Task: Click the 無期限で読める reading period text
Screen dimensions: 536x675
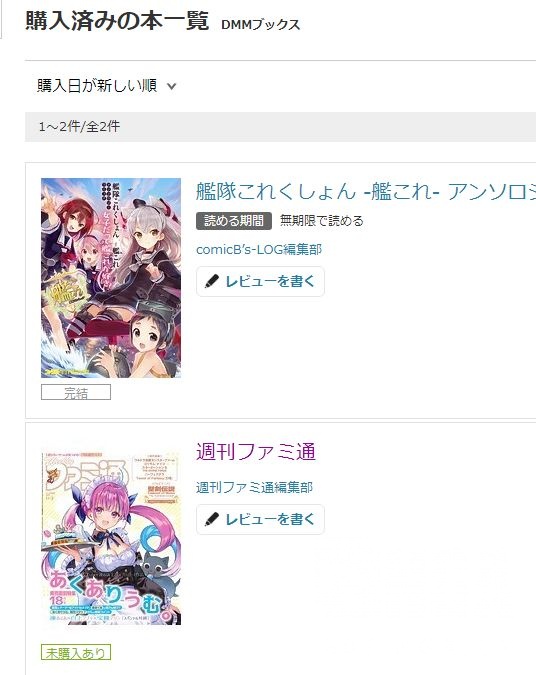Action: [322, 221]
